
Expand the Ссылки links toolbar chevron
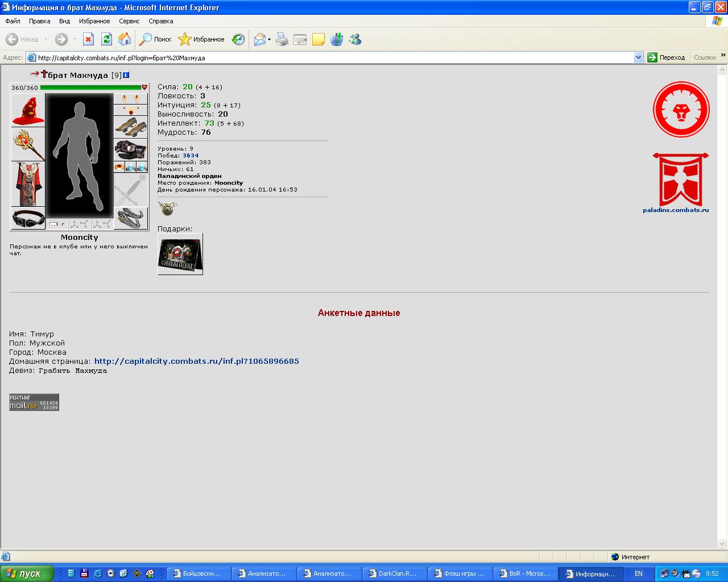[723, 56]
